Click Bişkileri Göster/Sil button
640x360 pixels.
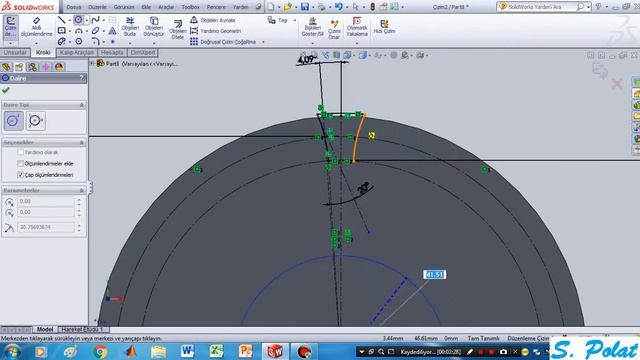tap(313, 27)
